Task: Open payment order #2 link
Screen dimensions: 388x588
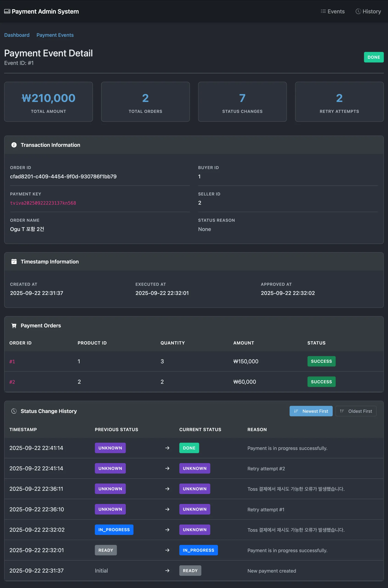Action: pos(12,382)
